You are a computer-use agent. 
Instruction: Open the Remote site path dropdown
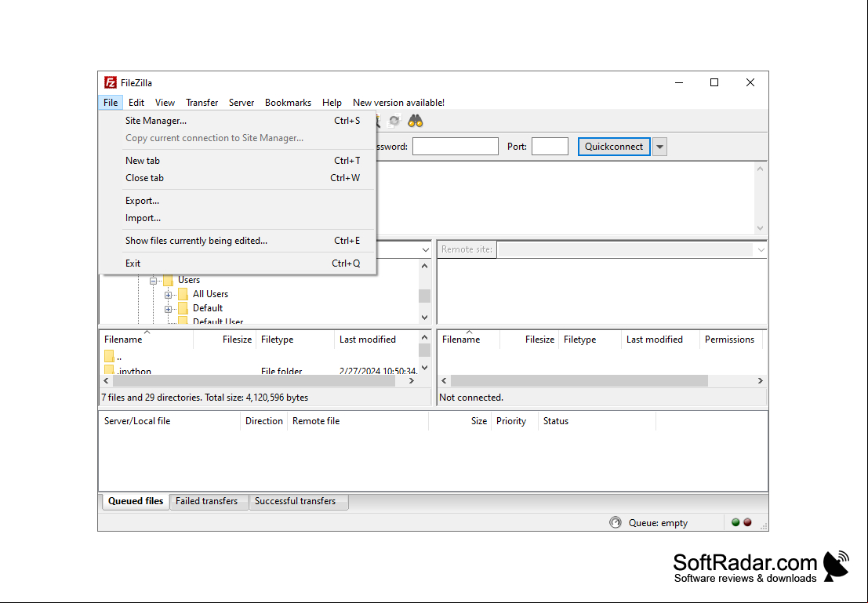pos(761,249)
